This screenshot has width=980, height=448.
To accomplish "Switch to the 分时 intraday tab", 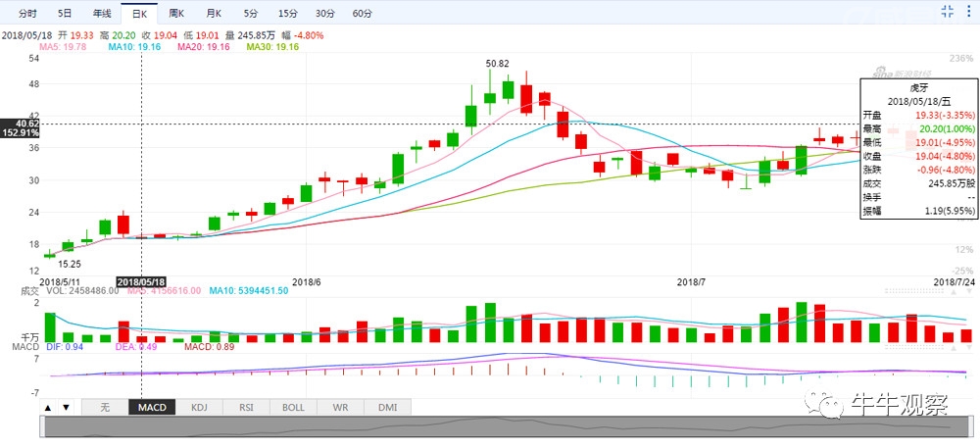I will pyautogui.click(x=27, y=13).
